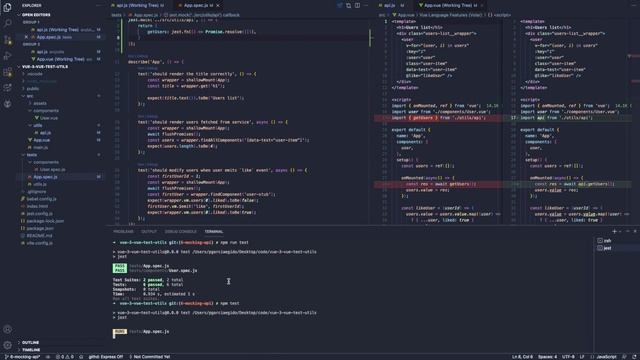This screenshot has height=360, width=640.
Task: Click the split editor icon
Action: click(x=357, y=5)
